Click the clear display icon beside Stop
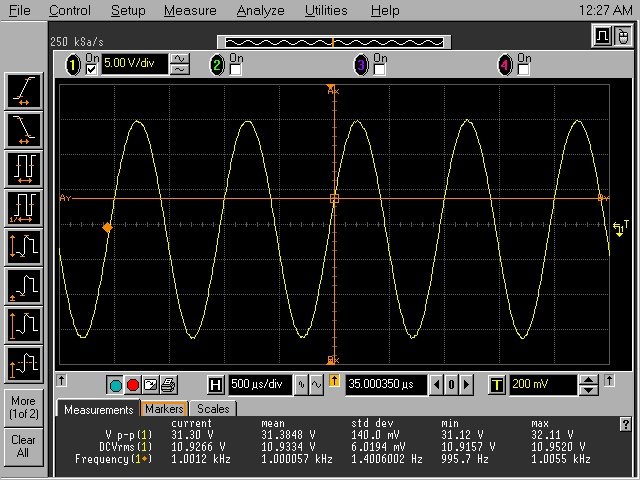 point(150,385)
